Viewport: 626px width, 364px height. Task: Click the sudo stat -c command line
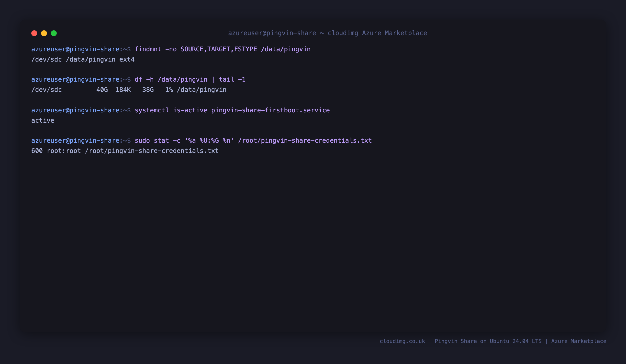253,141
